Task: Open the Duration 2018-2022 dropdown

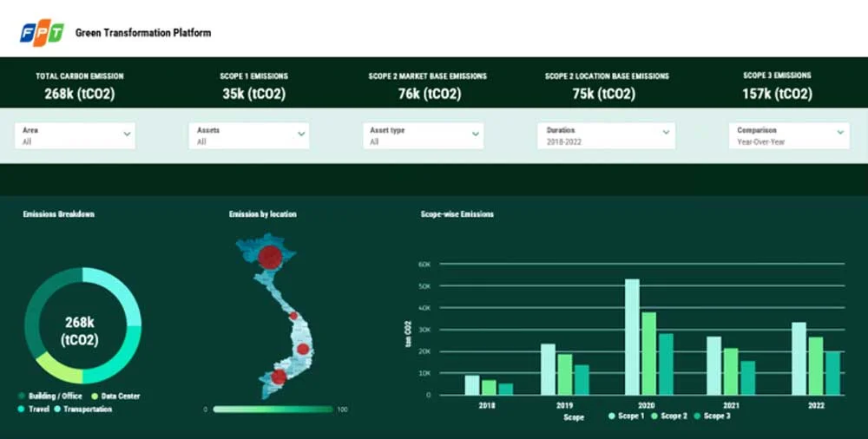Action: point(606,135)
